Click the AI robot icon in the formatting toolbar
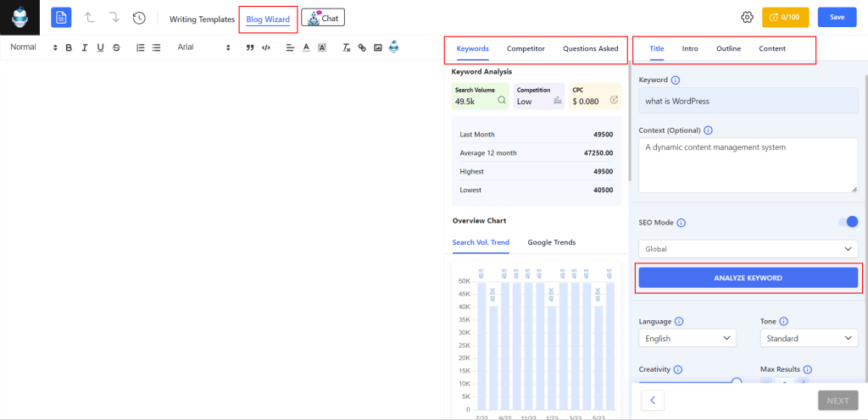Image resolution: width=868 pixels, height=420 pixels. pos(393,47)
